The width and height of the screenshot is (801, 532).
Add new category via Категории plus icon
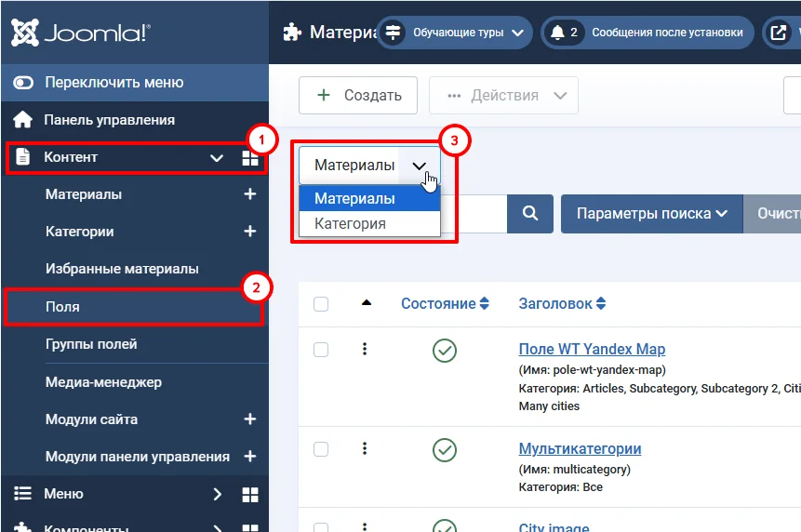click(x=250, y=232)
